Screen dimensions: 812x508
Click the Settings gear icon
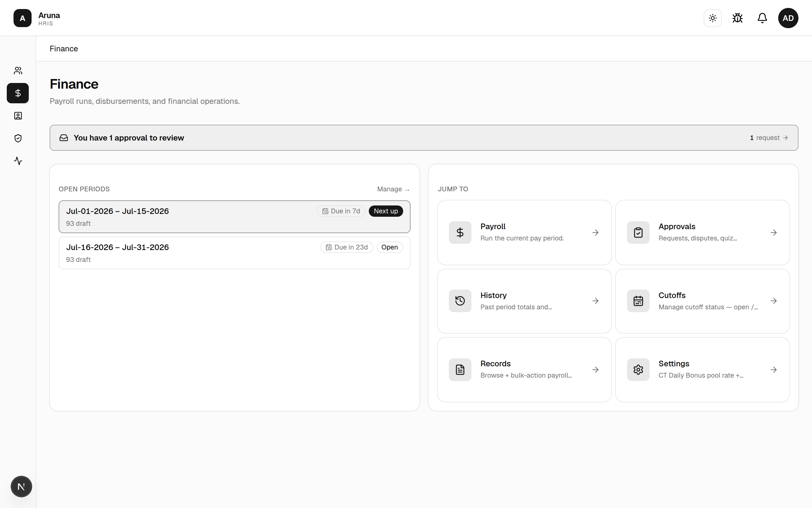[638, 370]
